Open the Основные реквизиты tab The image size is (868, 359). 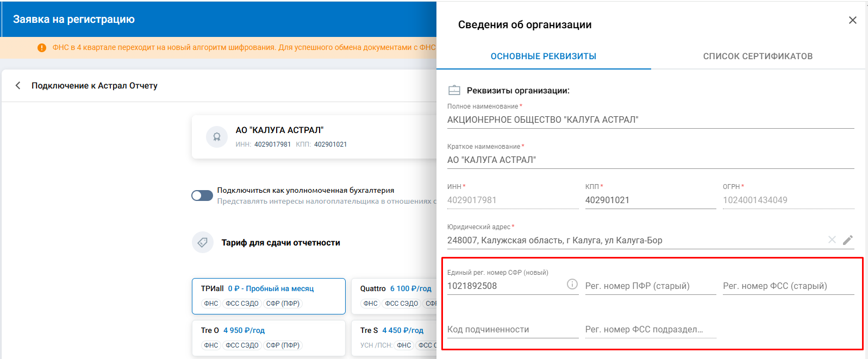543,56
